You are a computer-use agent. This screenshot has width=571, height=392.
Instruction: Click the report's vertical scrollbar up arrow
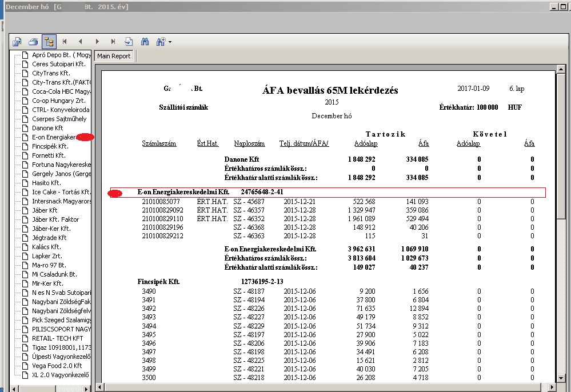(561, 69)
